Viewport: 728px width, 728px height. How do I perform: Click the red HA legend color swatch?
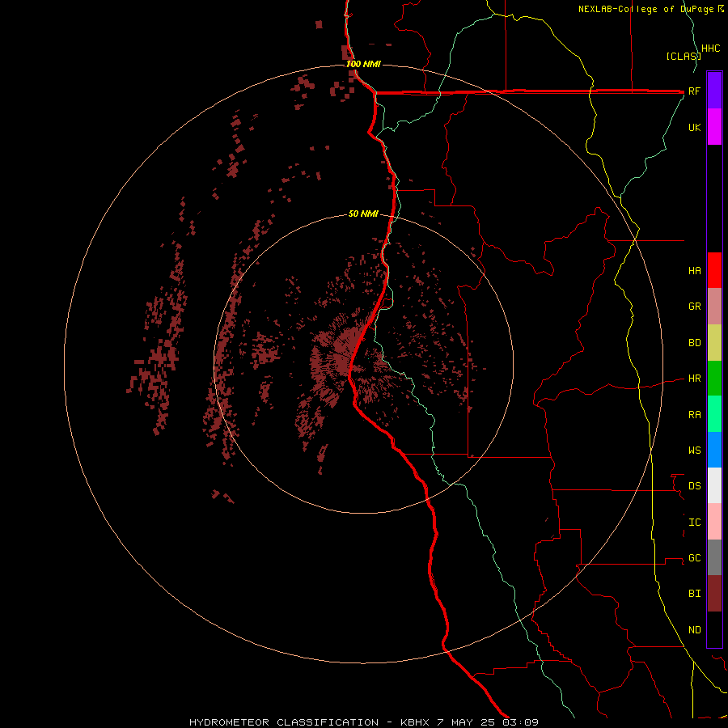click(714, 270)
